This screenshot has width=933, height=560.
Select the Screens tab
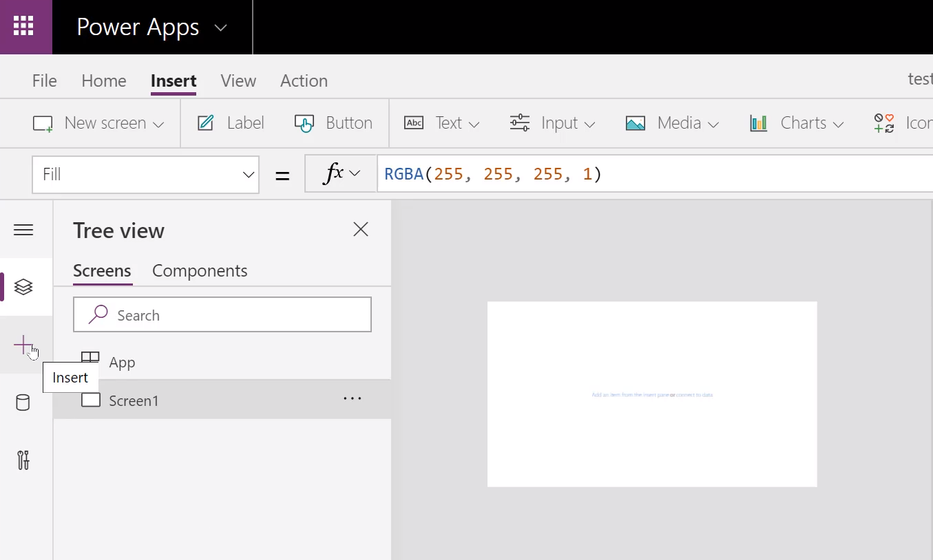pyautogui.click(x=102, y=271)
